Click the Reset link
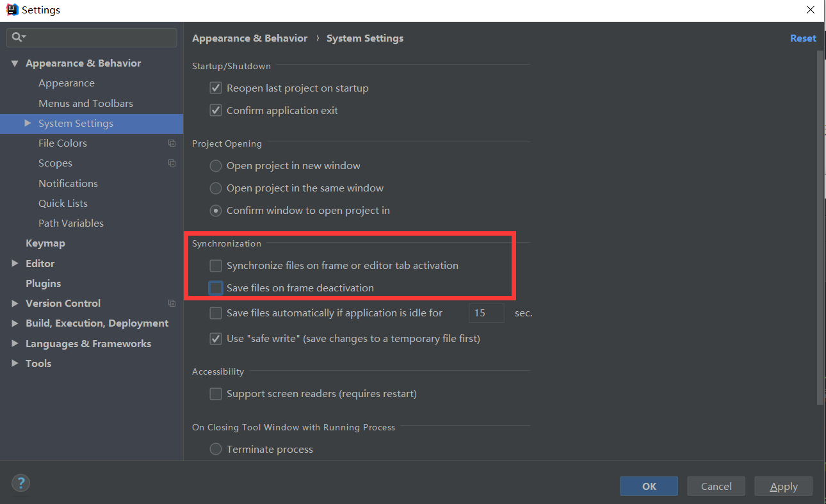Viewport: 826px width, 504px height. (x=803, y=38)
